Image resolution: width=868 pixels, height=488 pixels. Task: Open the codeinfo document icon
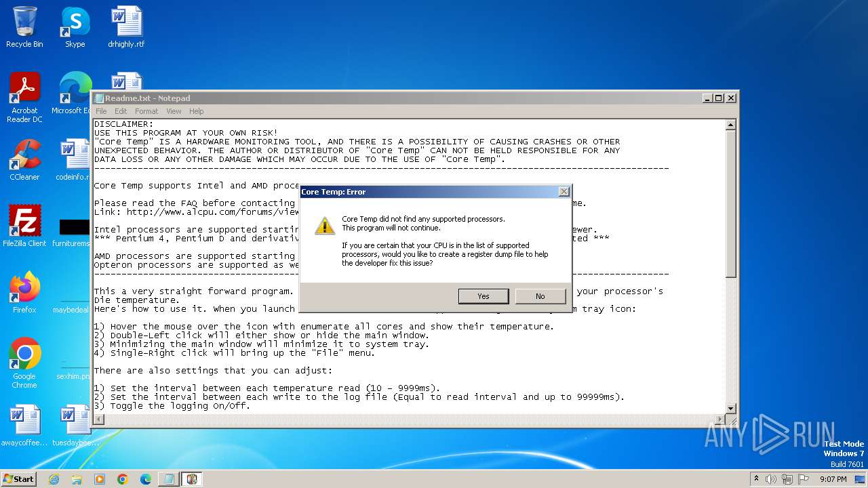[73, 160]
